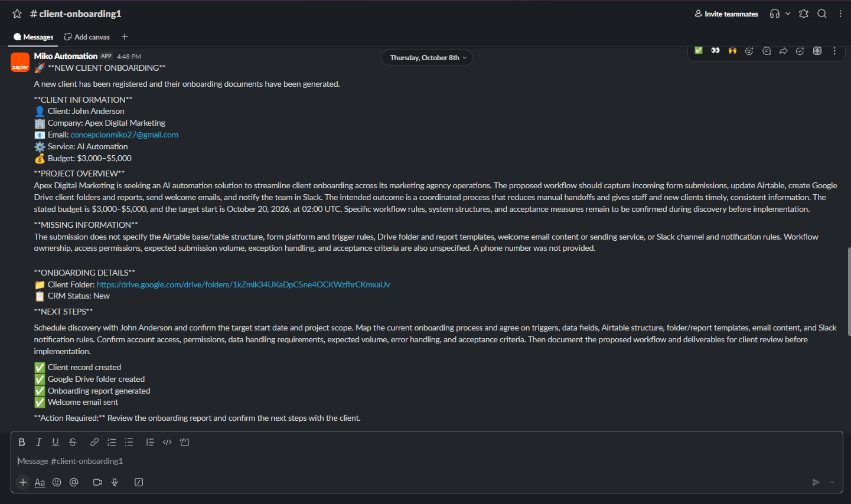Star the client-onboarding1 channel
Image resolution: width=851 pixels, height=504 pixels.
click(x=17, y=14)
